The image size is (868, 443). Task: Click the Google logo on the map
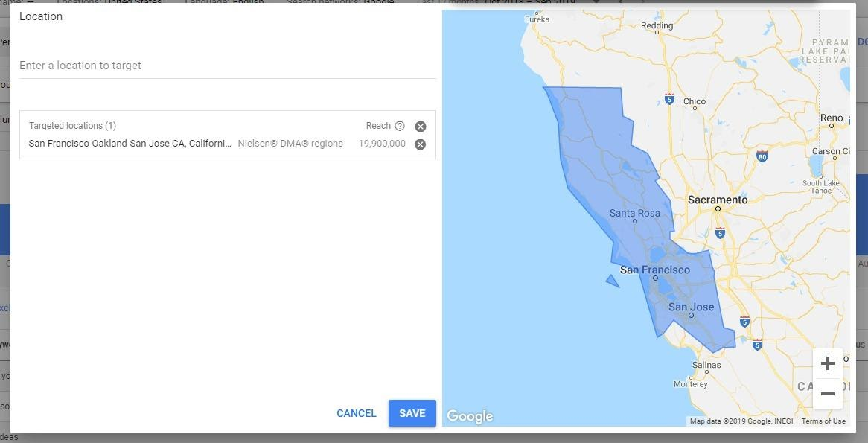coord(470,416)
